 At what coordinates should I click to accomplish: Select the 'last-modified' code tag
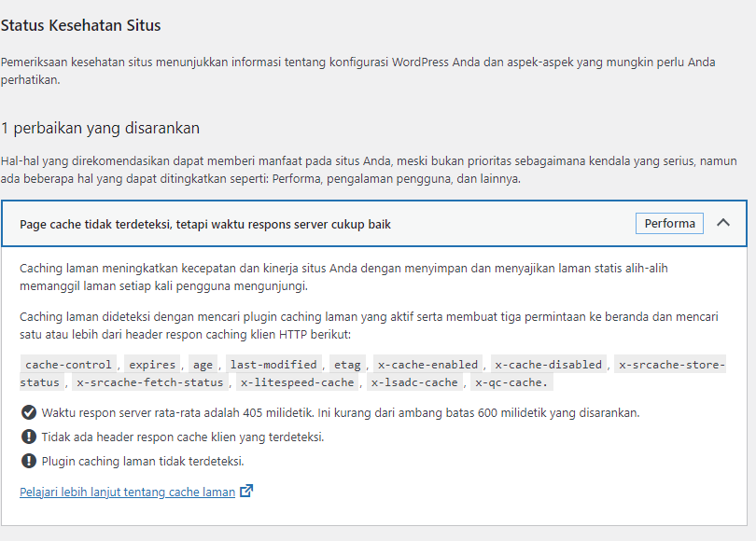273,365
